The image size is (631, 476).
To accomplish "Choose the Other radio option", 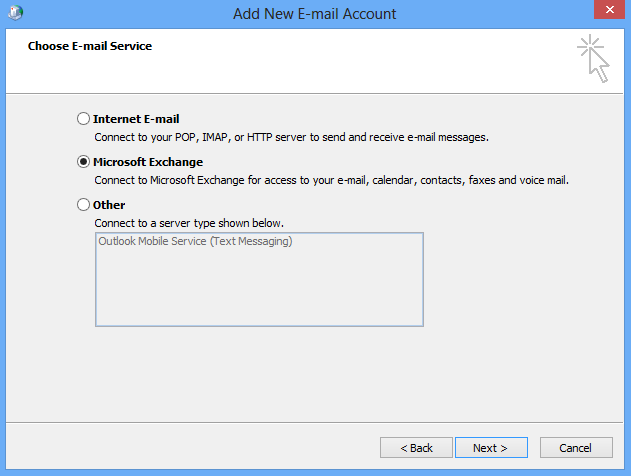I will pyautogui.click(x=83, y=205).
